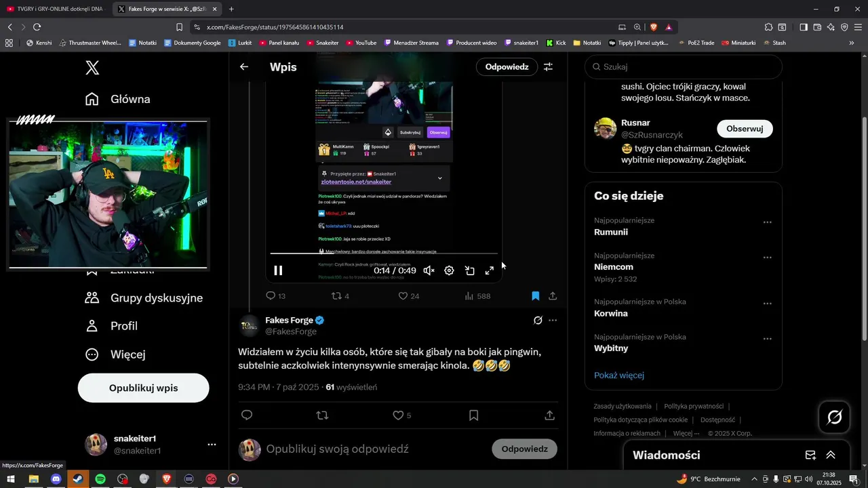
Task: Click the Grok icon on Fakes Forge reply
Action: pos(538,320)
